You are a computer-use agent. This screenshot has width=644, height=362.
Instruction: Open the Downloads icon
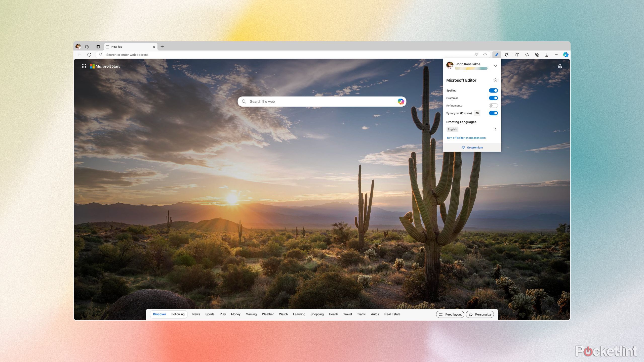point(547,55)
